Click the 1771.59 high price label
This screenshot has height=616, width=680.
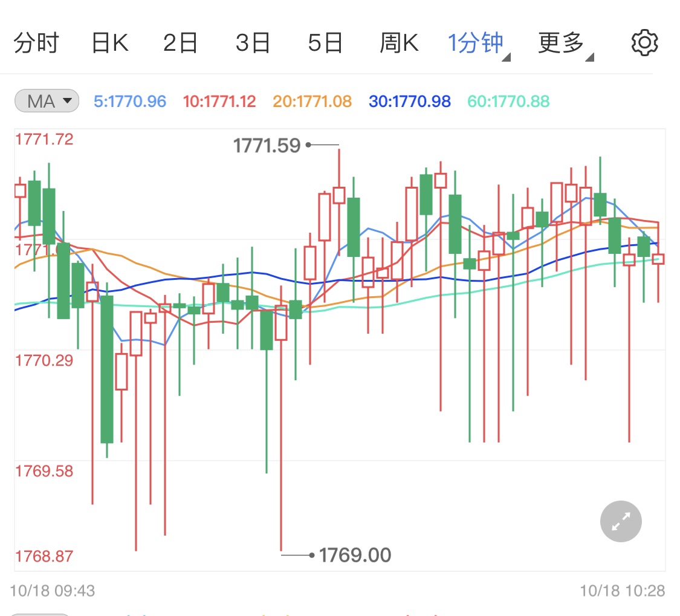pyautogui.click(x=267, y=145)
